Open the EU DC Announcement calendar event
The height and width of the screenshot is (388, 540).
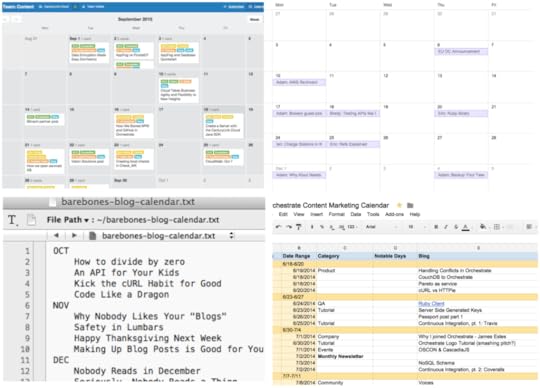[x=461, y=52]
